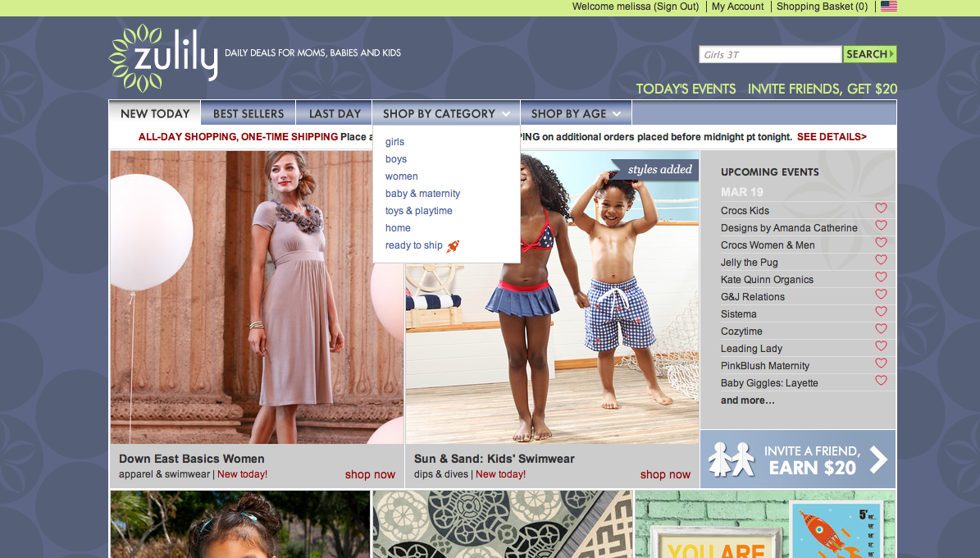The image size is (980, 558).
Task: Open the patterned rugs event thumbnail
Action: 503,524
